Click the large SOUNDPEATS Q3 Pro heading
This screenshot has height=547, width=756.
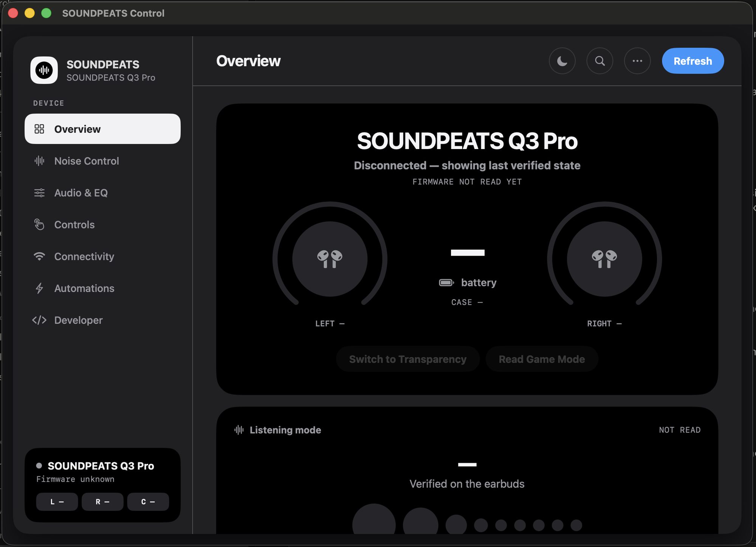pyautogui.click(x=467, y=141)
